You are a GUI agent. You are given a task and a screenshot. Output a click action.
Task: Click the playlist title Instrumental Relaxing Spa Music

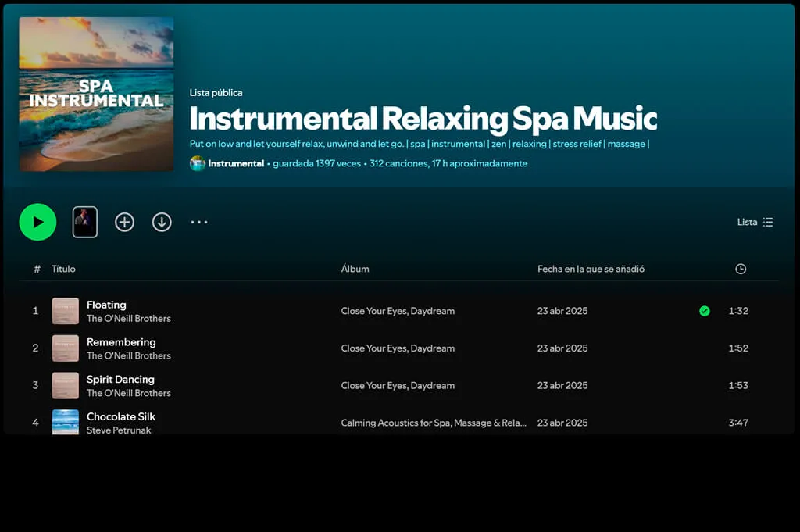coord(423,118)
